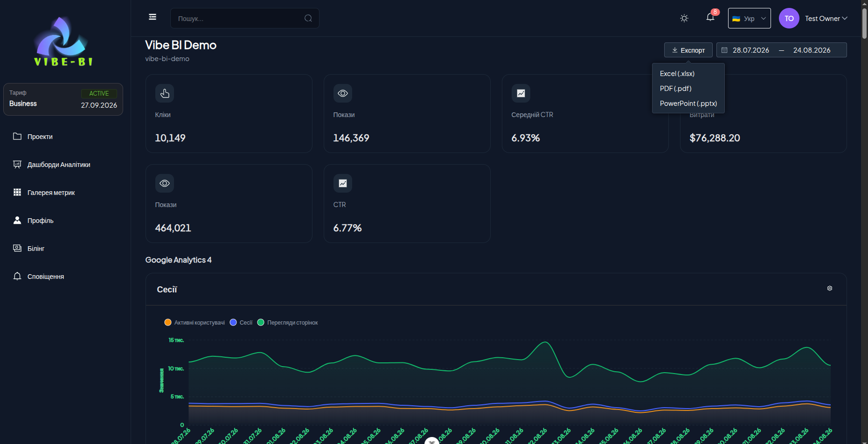The height and width of the screenshot is (444, 868).
Task: Choose PowerPoint (.pptx) export option
Action: pyautogui.click(x=688, y=104)
